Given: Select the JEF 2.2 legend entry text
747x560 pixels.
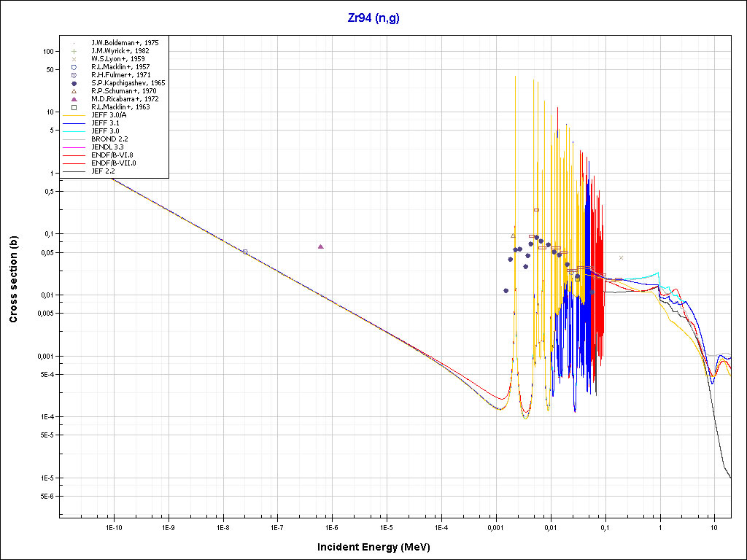Looking at the screenshot, I should (105, 171).
